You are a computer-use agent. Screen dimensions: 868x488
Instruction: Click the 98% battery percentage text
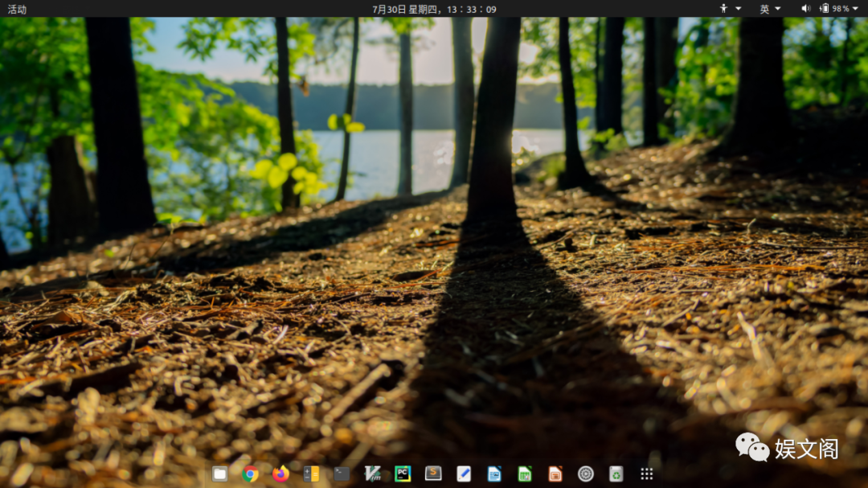pyautogui.click(x=841, y=9)
